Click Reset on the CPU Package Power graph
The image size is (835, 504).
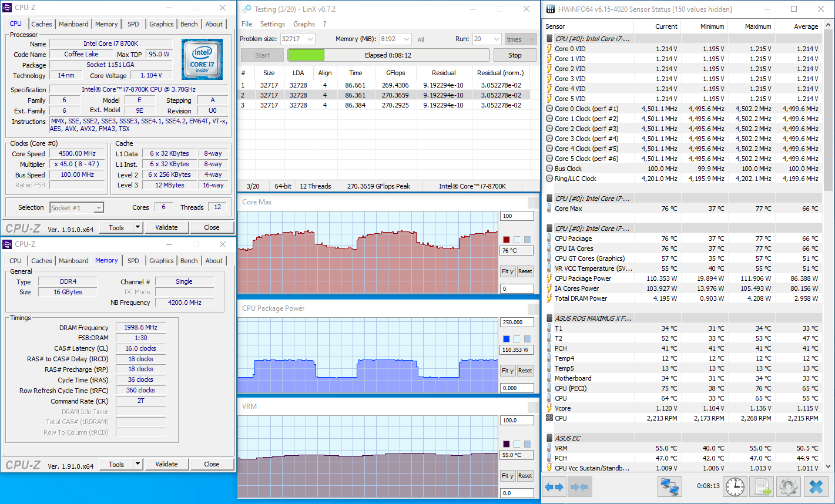tap(525, 371)
